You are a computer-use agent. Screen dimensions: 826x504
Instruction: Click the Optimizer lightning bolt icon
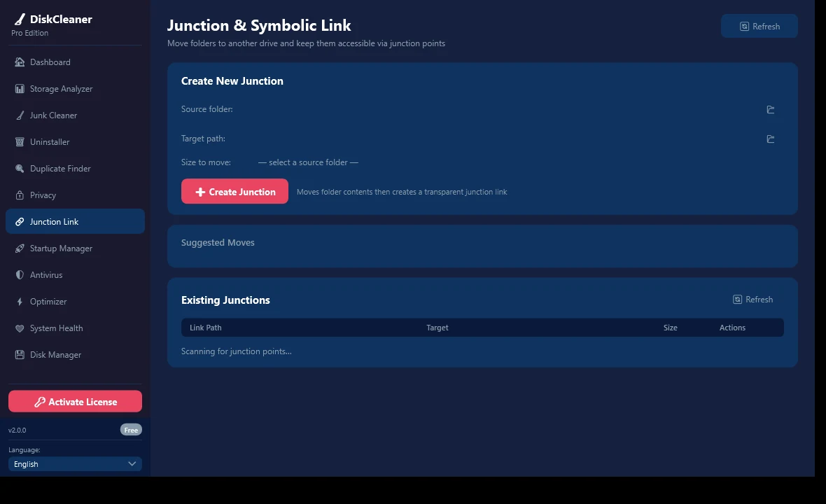pyautogui.click(x=20, y=302)
